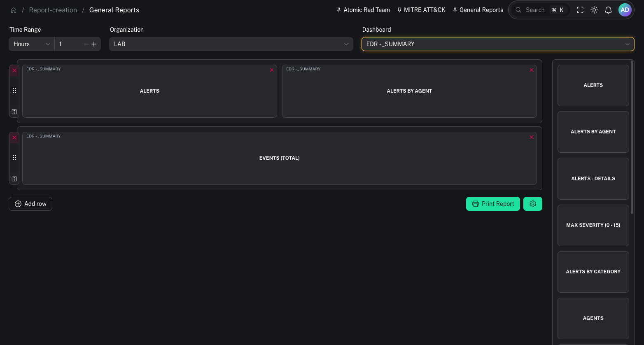
Task: Increase time range value with plus
Action: click(x=94, y=44)
